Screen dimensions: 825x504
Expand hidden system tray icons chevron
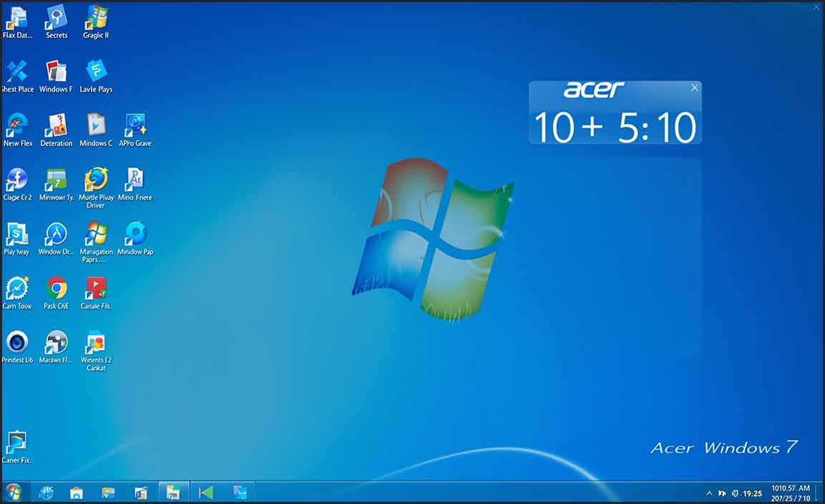(x=709, y=493)
